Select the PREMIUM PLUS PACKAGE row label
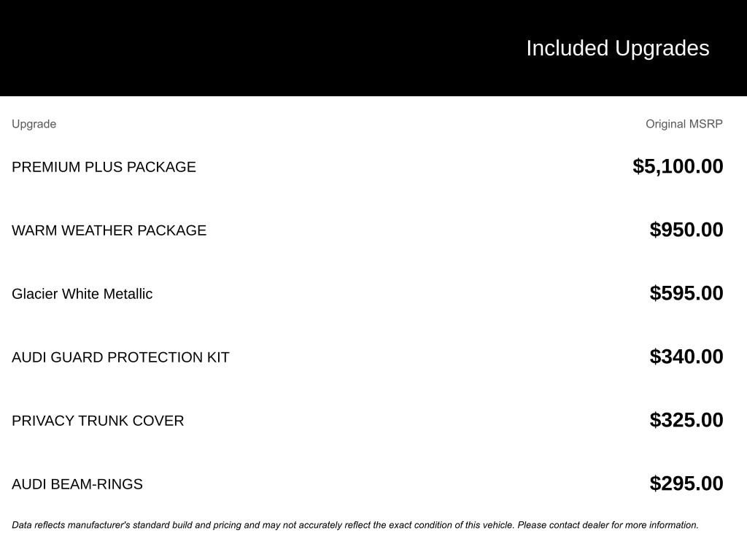747x560 pixels. 104,167
